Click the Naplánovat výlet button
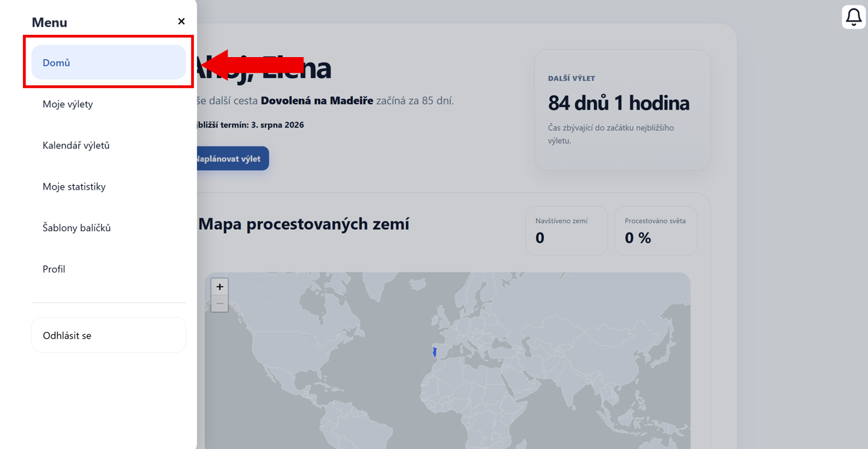The width and height of the screenshot is (868, 449). tap(233, 158)
